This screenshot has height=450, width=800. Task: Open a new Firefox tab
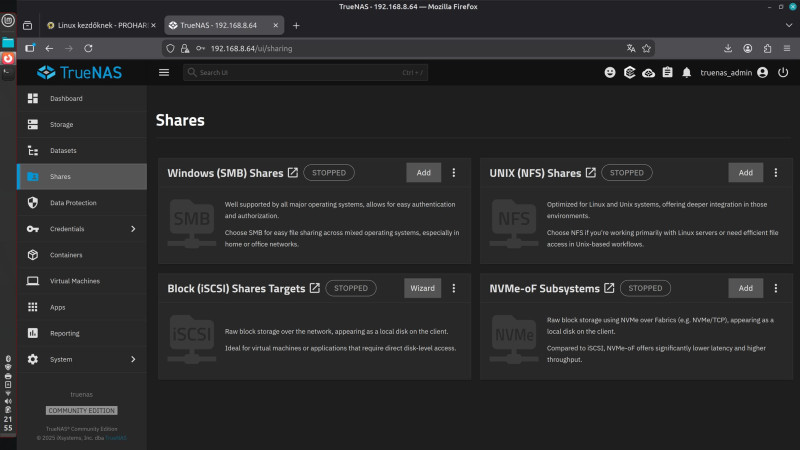tap(296, 26)
